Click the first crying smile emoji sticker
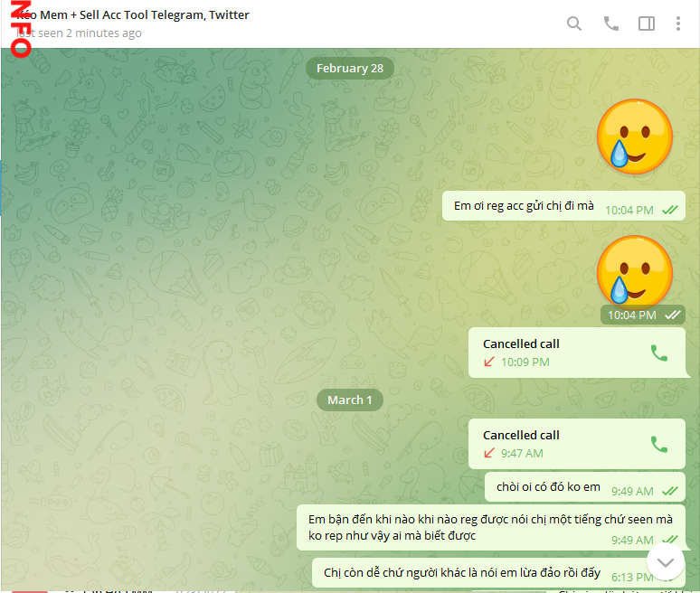Screen dimensions: 700x593 coord(635,136)
